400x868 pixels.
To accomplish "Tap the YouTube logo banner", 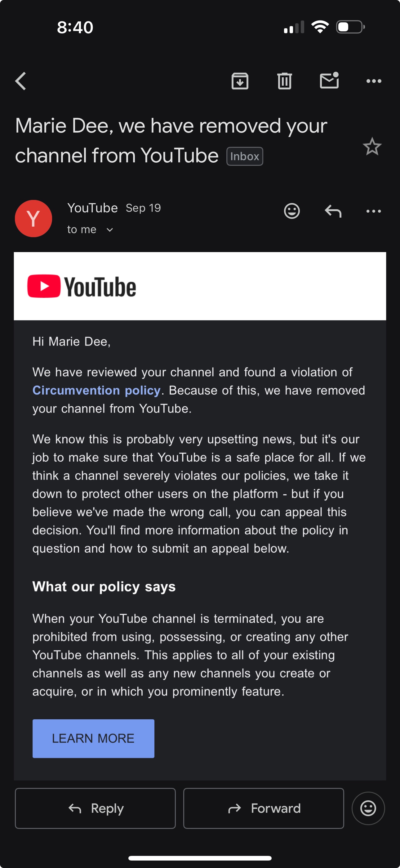I will pos(82,287).
